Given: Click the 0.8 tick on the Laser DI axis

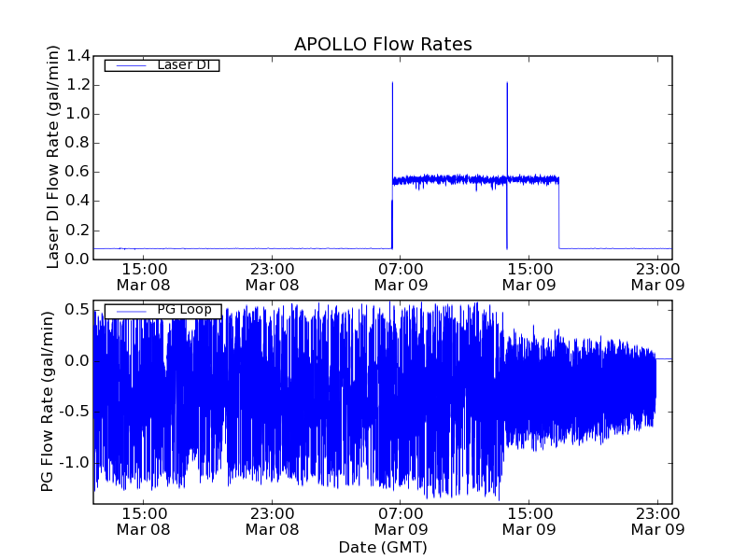Looking at the screenshot, I should 78,143.
